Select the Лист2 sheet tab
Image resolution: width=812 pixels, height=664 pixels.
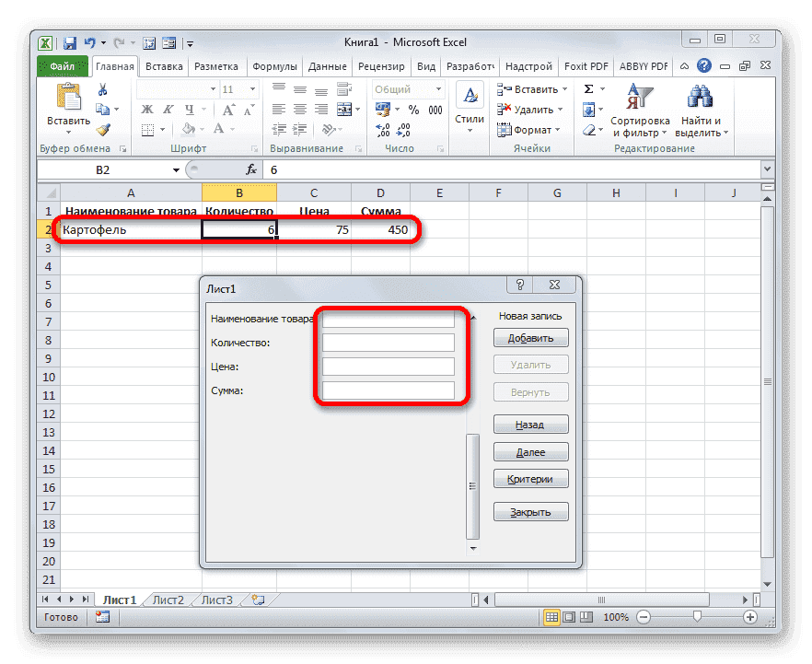coord(168,599)
